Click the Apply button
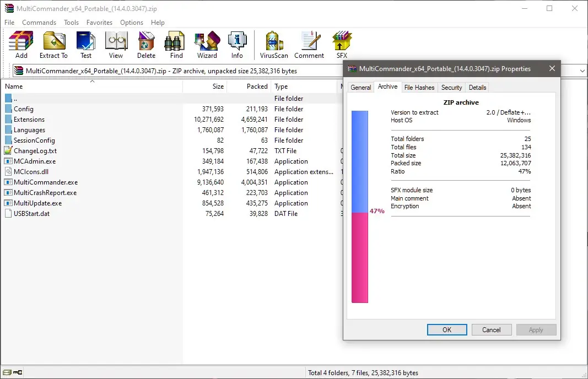The height and width of the screenshot is (379, 588). tap(536, 329)
